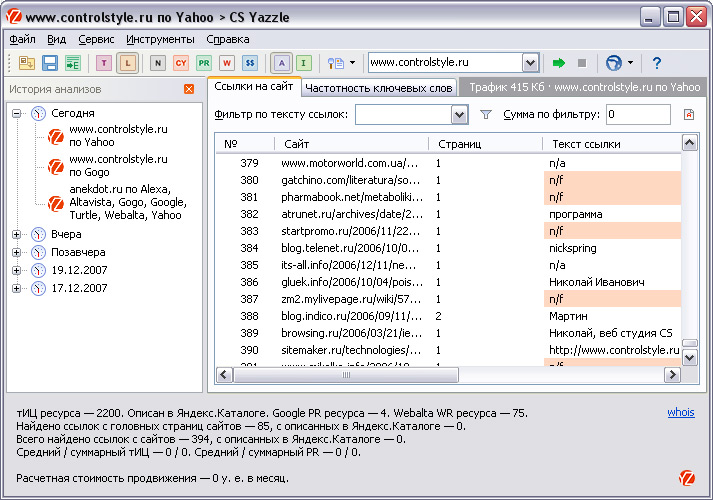Image resolution: width=713 pixels, height=500 pixels.
Task: Expand the Вчера history node
Action: point(17,234)
